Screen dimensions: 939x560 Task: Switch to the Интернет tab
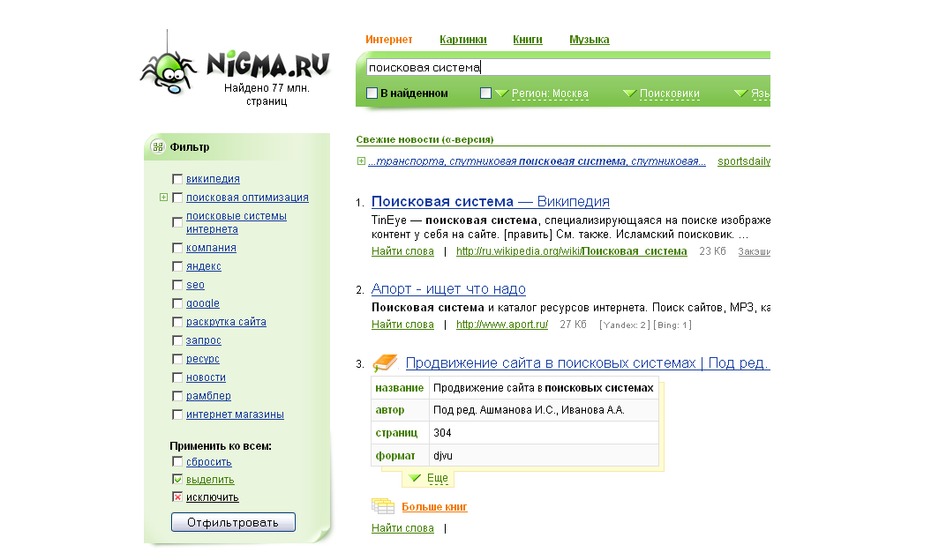(388, 40)
